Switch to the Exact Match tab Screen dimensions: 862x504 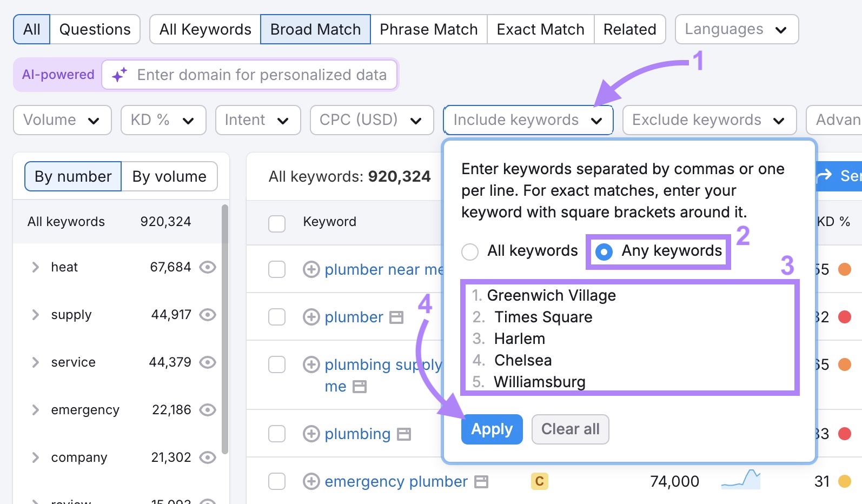[x=539, y=29]
